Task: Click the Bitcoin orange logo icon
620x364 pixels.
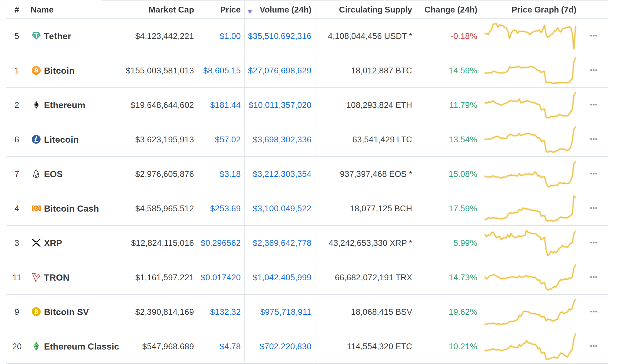Action: point(36,70)
